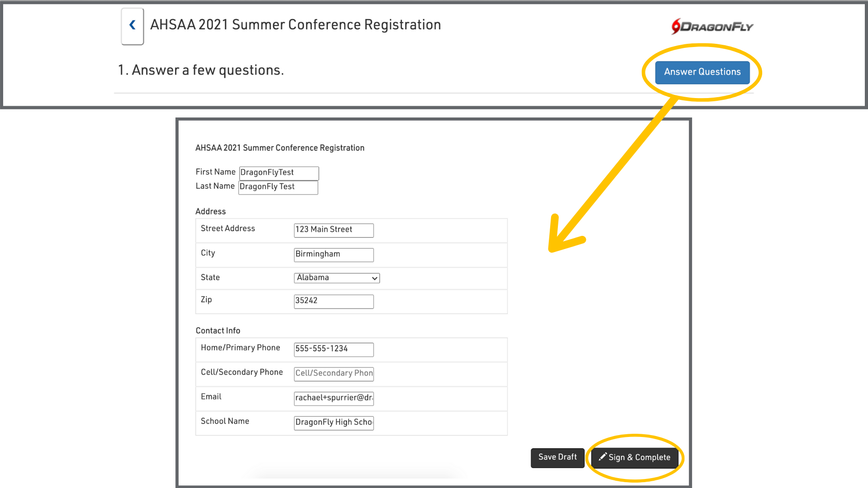Click the DragonFly logo

(712, 27)
